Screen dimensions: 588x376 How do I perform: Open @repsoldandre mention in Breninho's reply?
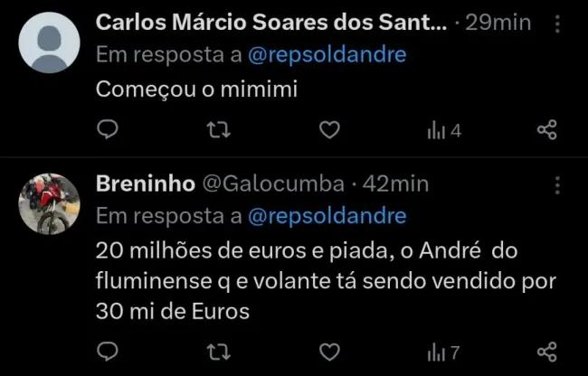tap(327, 216)
